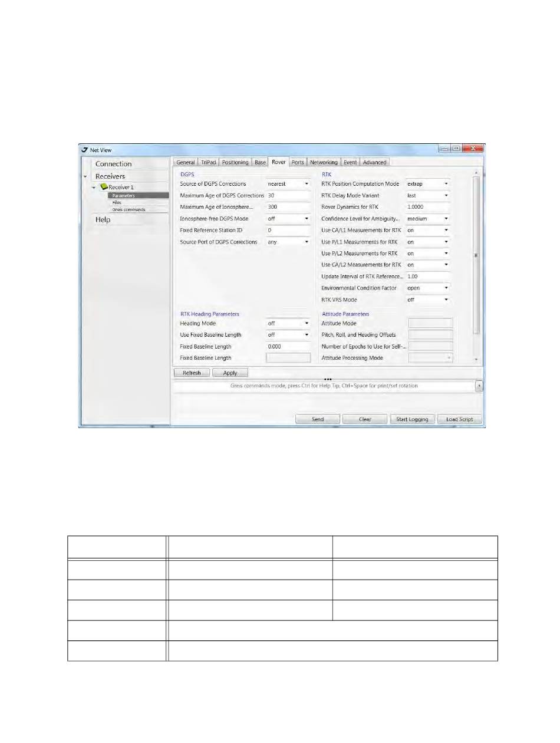The height and width of the screenshot is (743, 560).
Task: Collapse the Receiver 1 tree node arrow
Action: click(x=94, y=188)
